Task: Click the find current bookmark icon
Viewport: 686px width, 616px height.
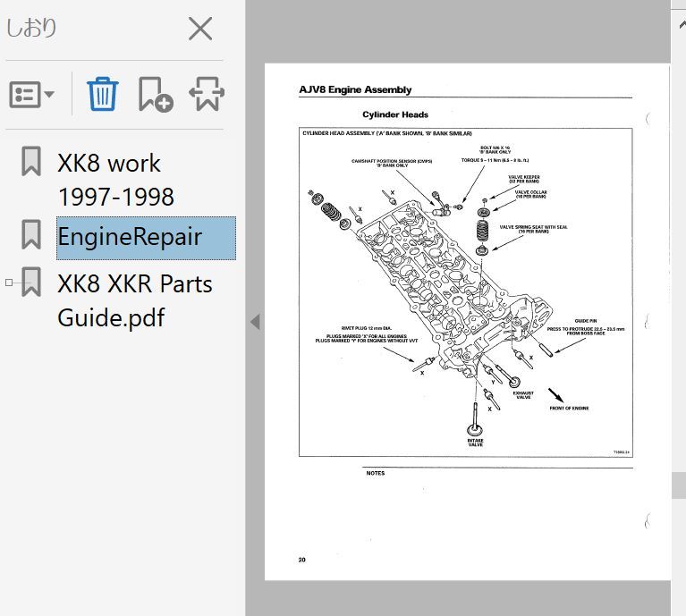Action: point(207,94)
